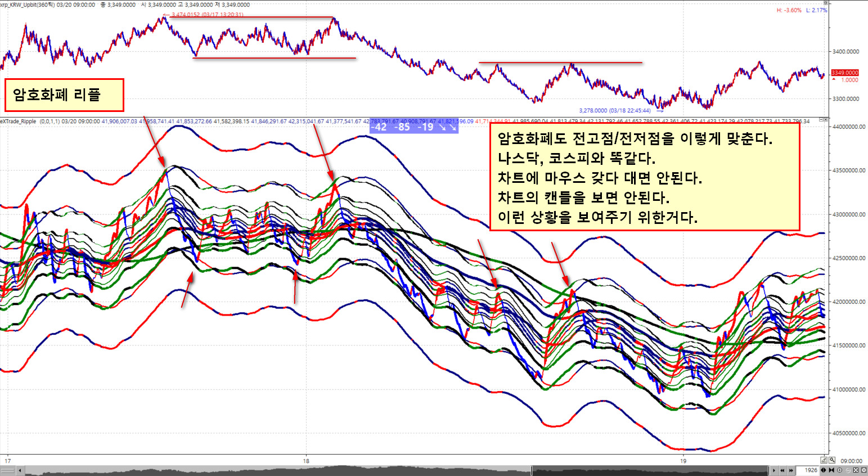Click the 44000000.00 axis label
Image resolution: width=868 pixels, height=476 pixels.
pos(848,127)
